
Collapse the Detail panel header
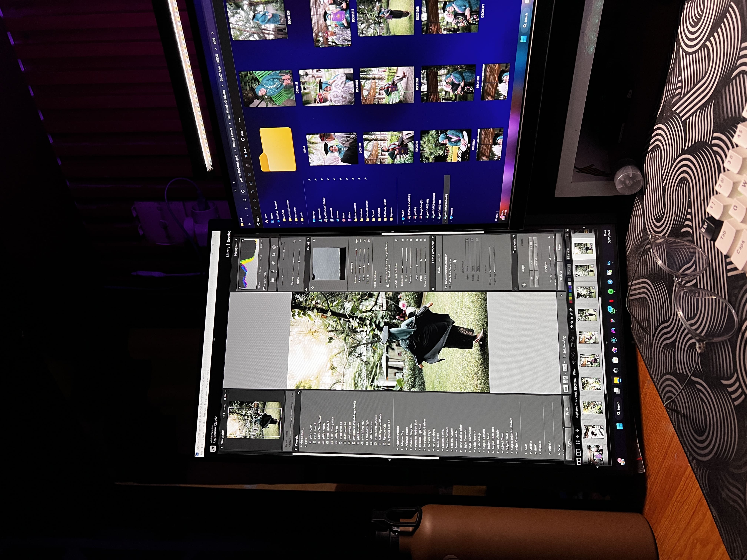308,239
